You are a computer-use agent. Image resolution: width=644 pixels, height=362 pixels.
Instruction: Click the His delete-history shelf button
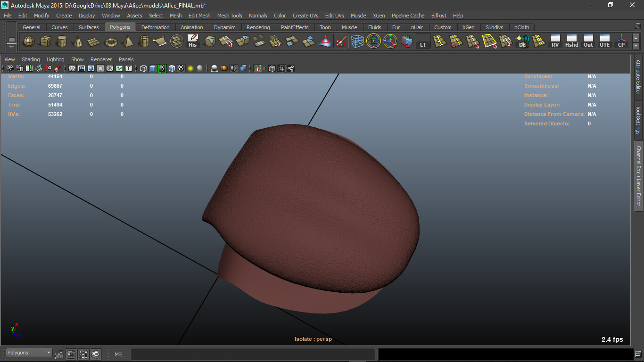coord(192,41)
